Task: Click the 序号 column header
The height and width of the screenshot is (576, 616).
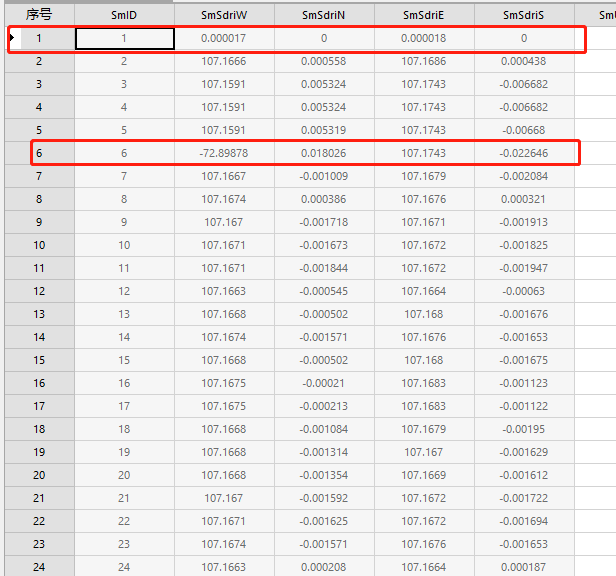Action: click(39, 15)
